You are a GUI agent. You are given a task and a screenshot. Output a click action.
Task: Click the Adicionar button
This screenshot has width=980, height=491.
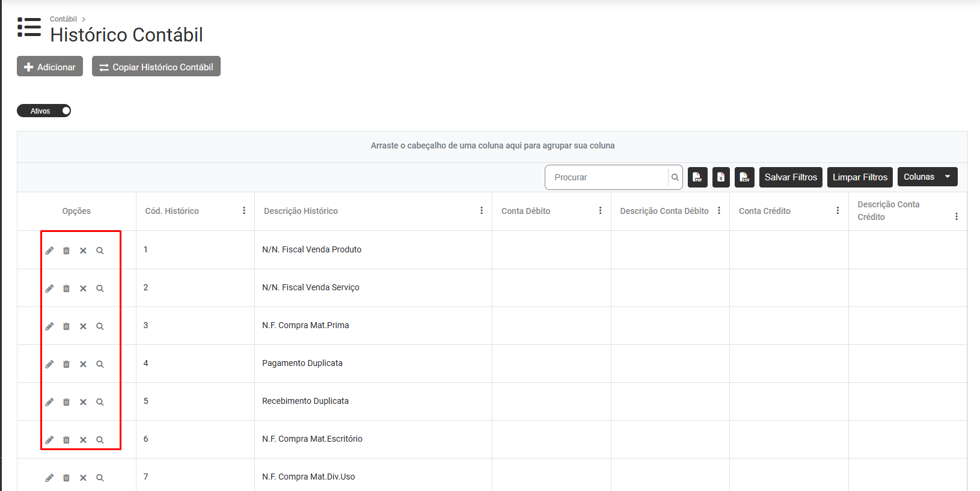click(50, 67)
